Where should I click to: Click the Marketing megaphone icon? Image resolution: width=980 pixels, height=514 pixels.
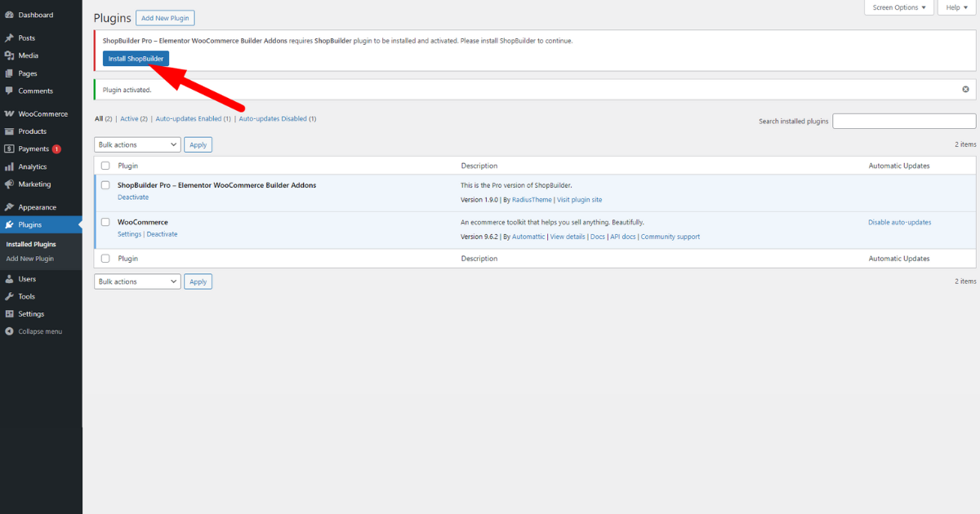click(9, 184)
